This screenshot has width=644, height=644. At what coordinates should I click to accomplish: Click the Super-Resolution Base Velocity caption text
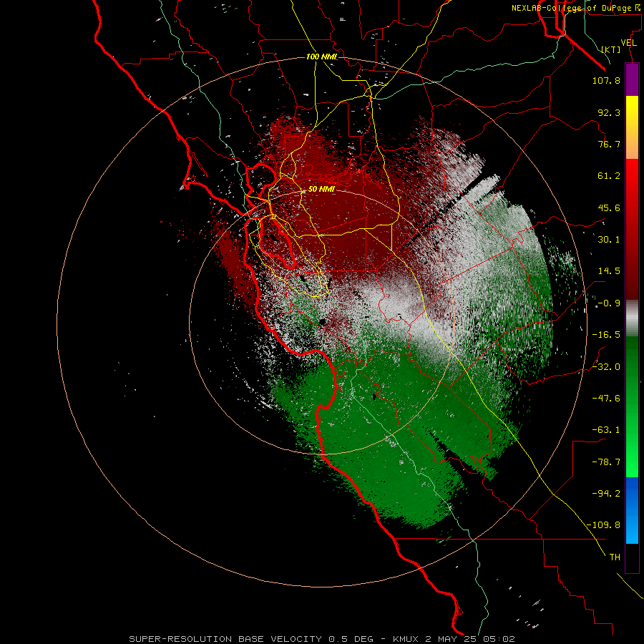tap(321, 639)
